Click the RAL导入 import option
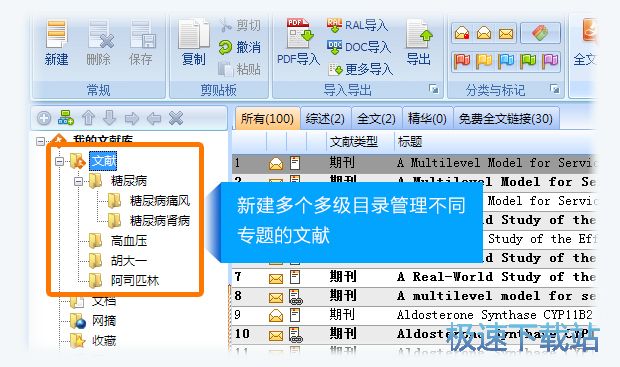 [357, 26]
